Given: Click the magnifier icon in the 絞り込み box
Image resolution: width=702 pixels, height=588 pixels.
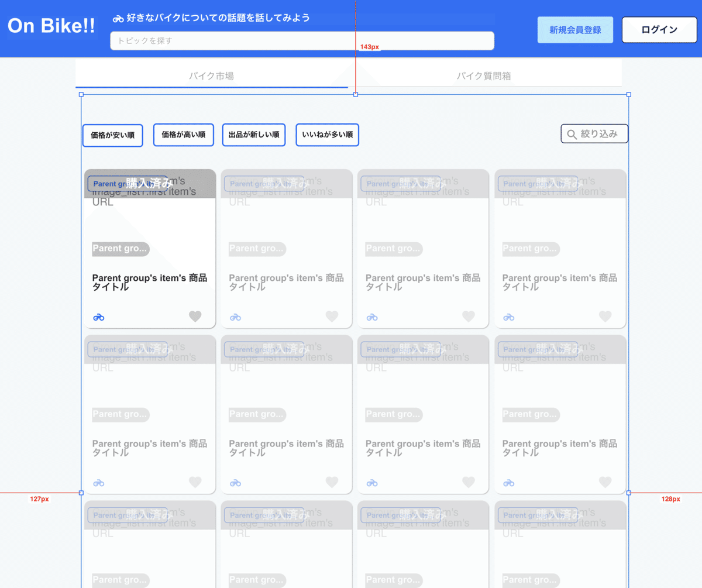Looking at the screenshot, I should [572, 135].
